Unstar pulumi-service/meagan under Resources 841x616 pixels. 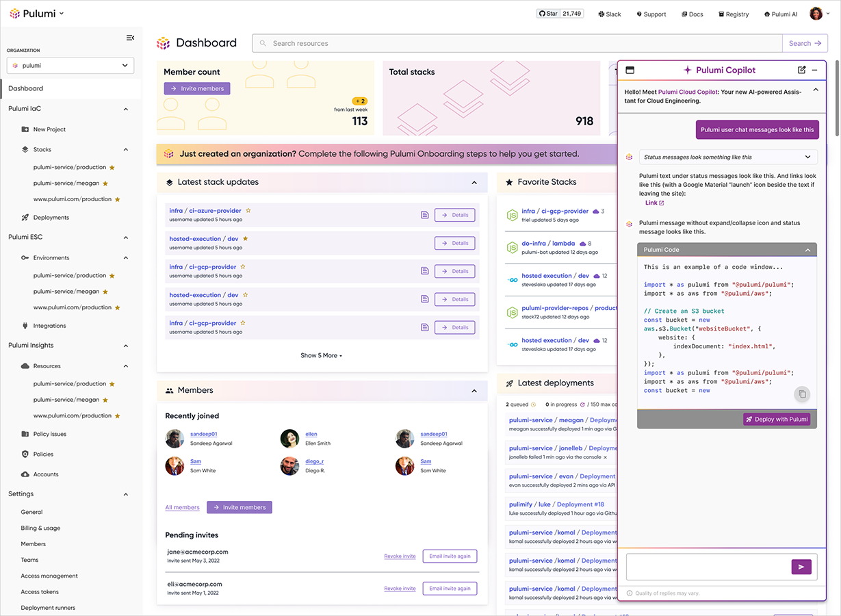[x=105, y=400]
